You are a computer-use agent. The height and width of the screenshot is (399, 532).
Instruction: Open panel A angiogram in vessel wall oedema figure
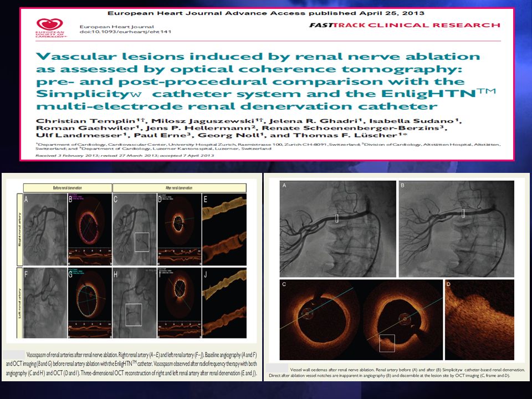[338, 229]
